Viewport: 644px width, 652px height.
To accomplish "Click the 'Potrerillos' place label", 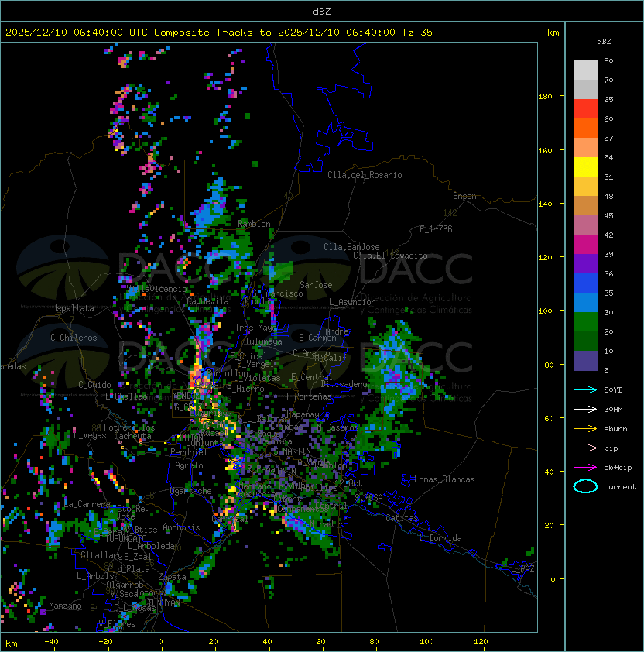I will coord(129,427).
